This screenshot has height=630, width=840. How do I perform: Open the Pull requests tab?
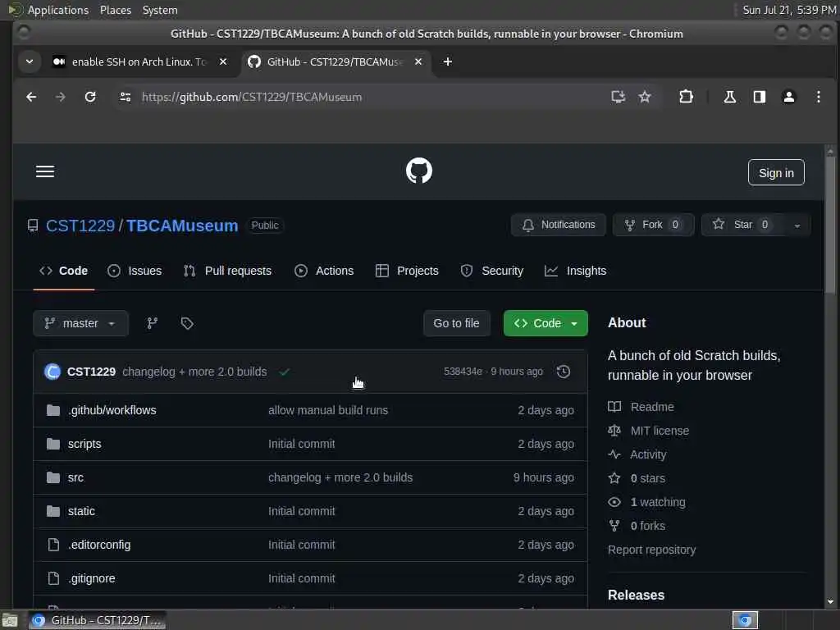[x=227, y=271]
